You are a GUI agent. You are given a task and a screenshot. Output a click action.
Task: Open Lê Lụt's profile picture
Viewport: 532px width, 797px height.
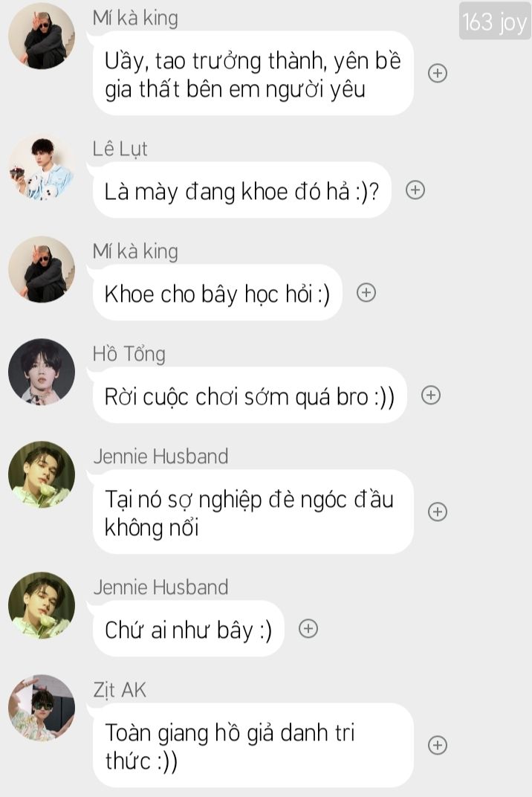click(42, 168)
